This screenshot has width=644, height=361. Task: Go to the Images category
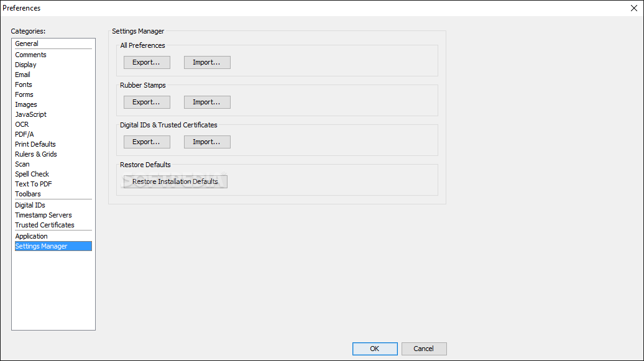click(x=53, y=104)
